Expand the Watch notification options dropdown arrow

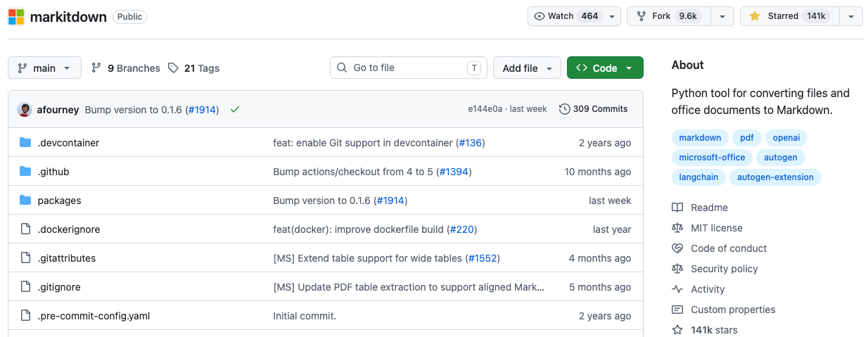612,16
